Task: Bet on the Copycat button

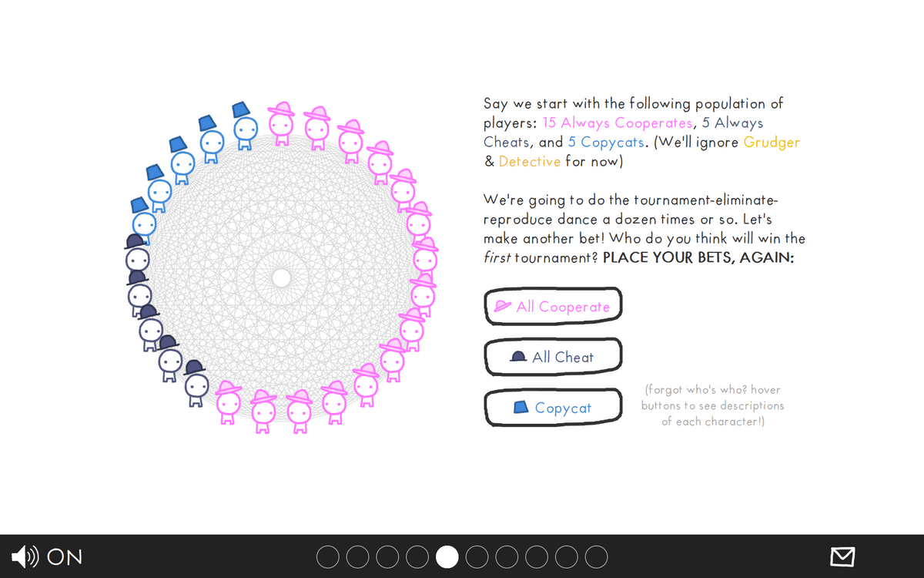Action: tap(553, 408)
